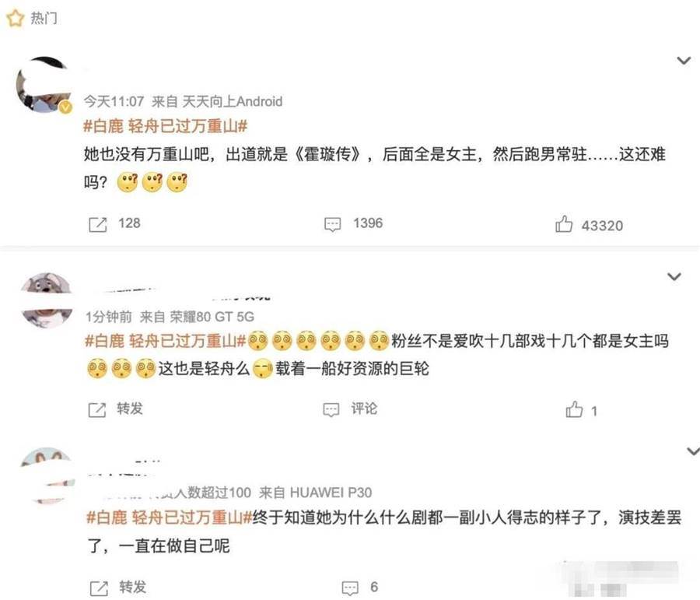The height and width of the screenshot is (600, 700).
Task: Tap the 转发 repost icon on the third post
Action: 99,588
